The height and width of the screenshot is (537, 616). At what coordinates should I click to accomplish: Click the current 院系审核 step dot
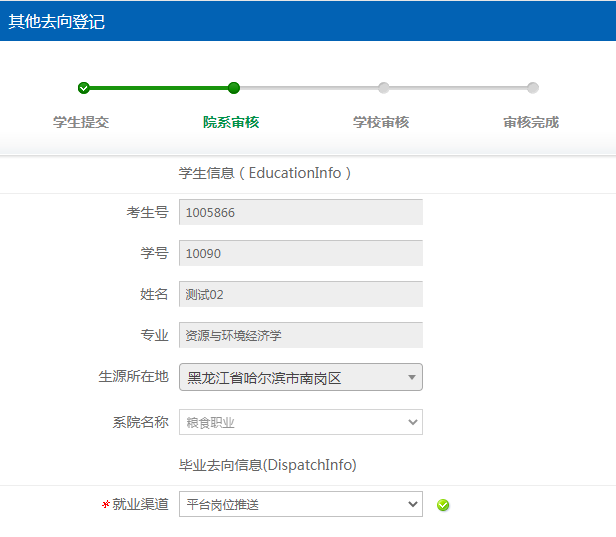pyautogui.click(x=233, y=88)
